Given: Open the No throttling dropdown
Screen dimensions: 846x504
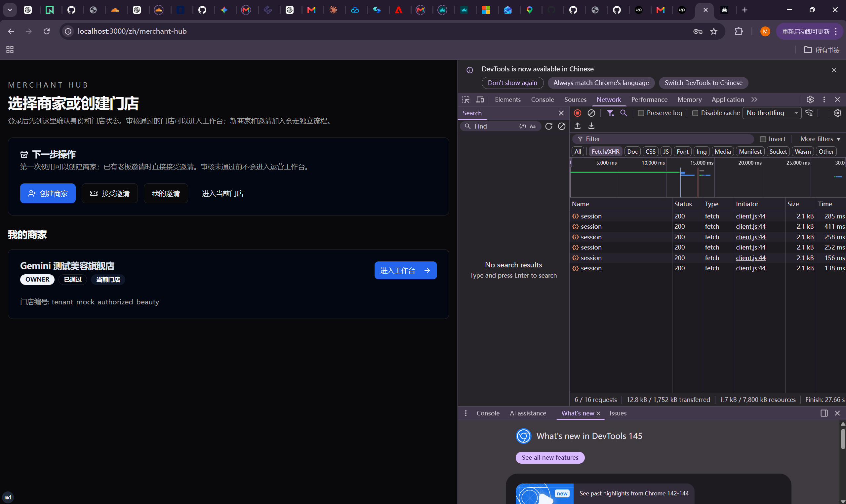Looking at the screenshot, I should 772,113.
